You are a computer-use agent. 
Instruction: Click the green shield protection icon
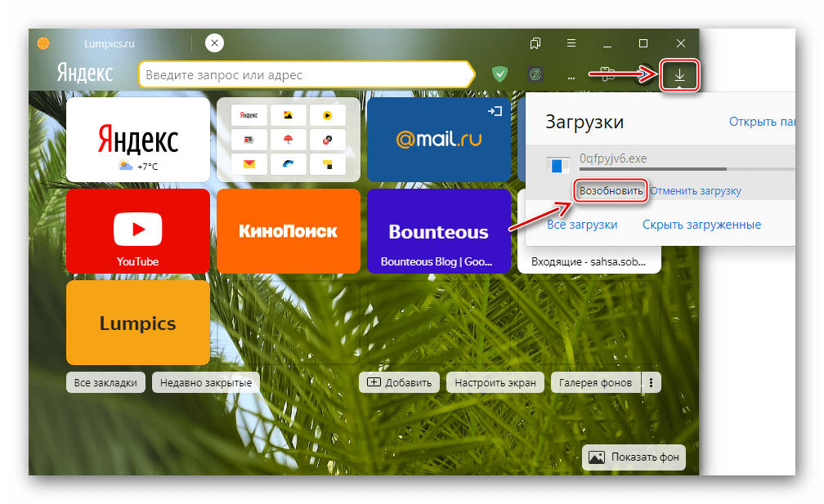coord(499,74)
